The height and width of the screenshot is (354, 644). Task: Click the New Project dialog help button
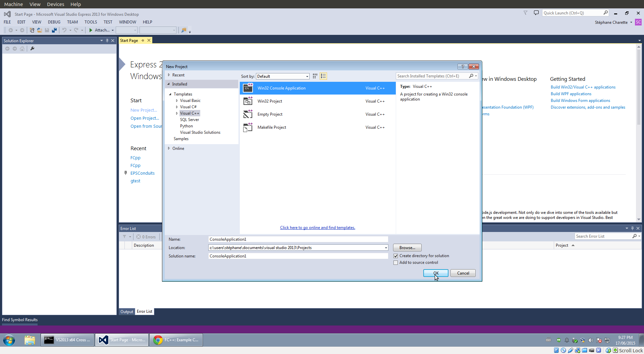[462, 66]
